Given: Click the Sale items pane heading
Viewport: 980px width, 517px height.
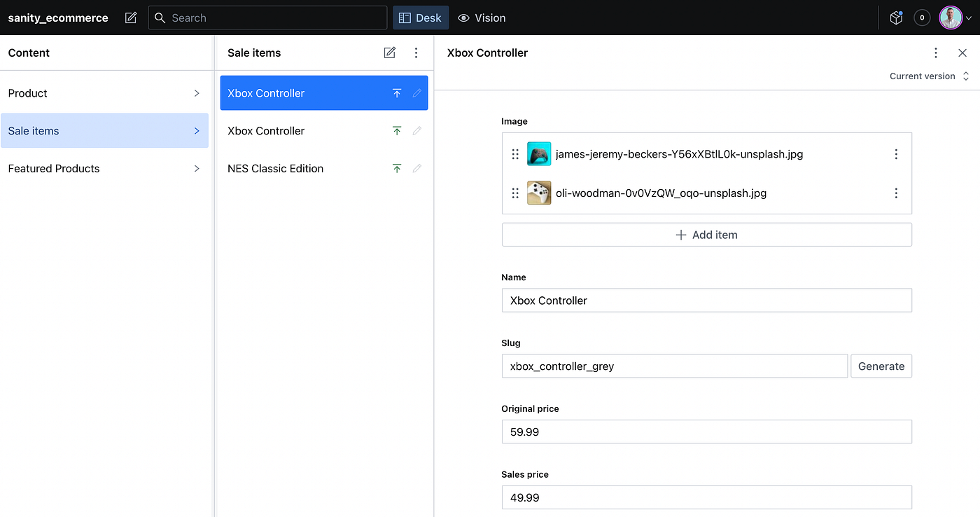Looking at the screenshot, I should point(254,53).
